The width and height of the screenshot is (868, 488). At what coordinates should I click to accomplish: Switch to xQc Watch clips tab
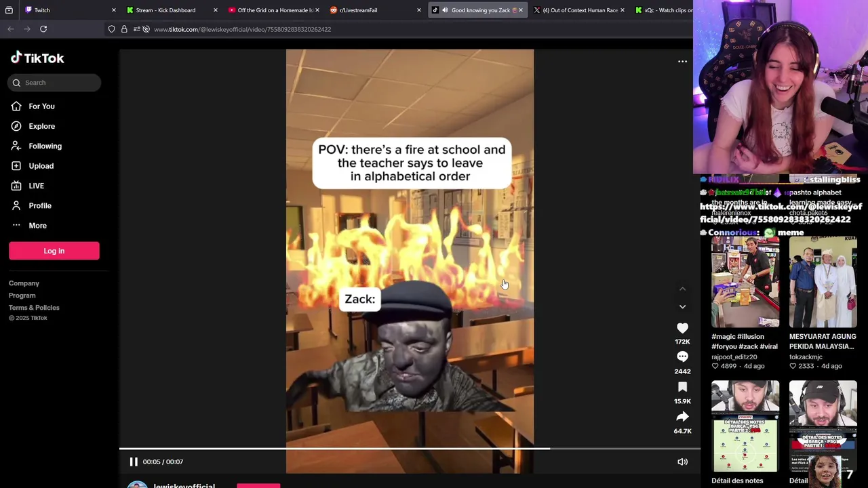coord(663,10)
